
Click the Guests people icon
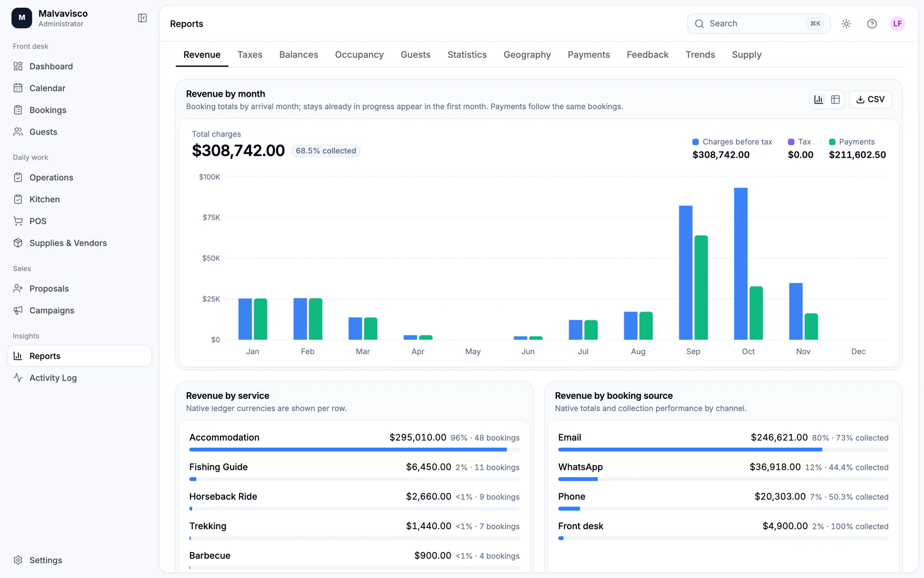coord(18,132)
